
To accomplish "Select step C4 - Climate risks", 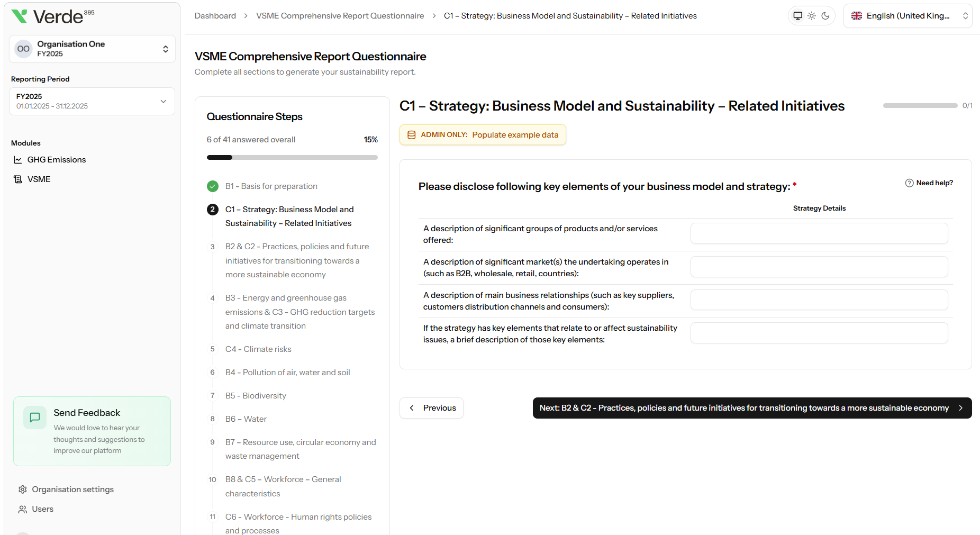I will point(258,349).
